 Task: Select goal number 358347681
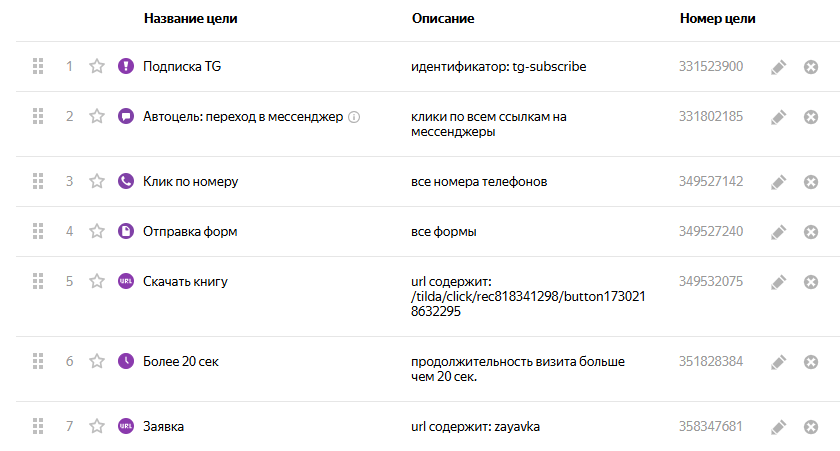pos(710,427)
